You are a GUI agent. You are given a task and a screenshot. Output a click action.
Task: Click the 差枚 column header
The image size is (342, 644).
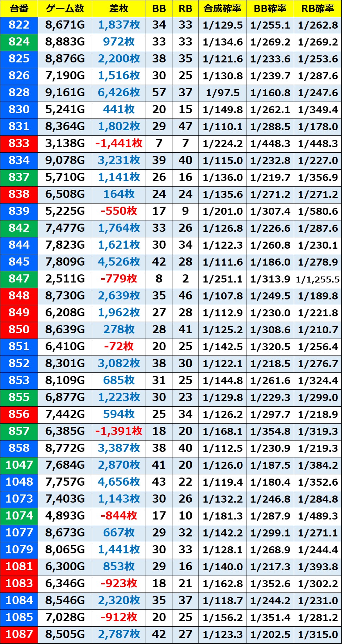(119, 8)
